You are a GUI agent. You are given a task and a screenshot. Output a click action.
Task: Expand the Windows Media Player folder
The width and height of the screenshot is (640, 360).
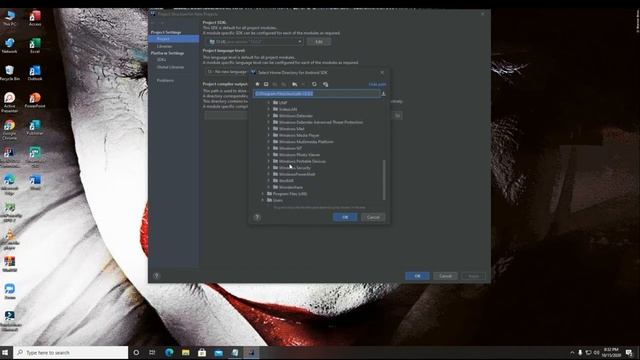(x=269, y=135)
